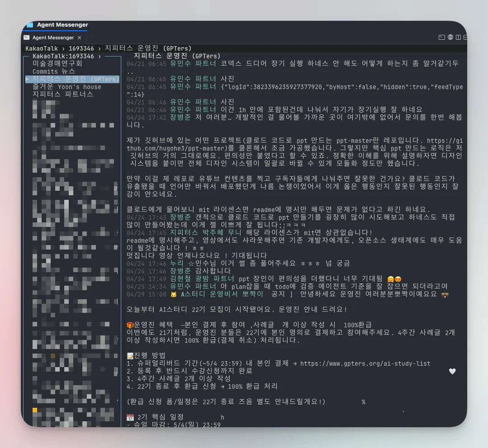This screenshot has height=448, width=488.
Task: Click 'Agent Messenger' window title text
Action: click(62, 24)
